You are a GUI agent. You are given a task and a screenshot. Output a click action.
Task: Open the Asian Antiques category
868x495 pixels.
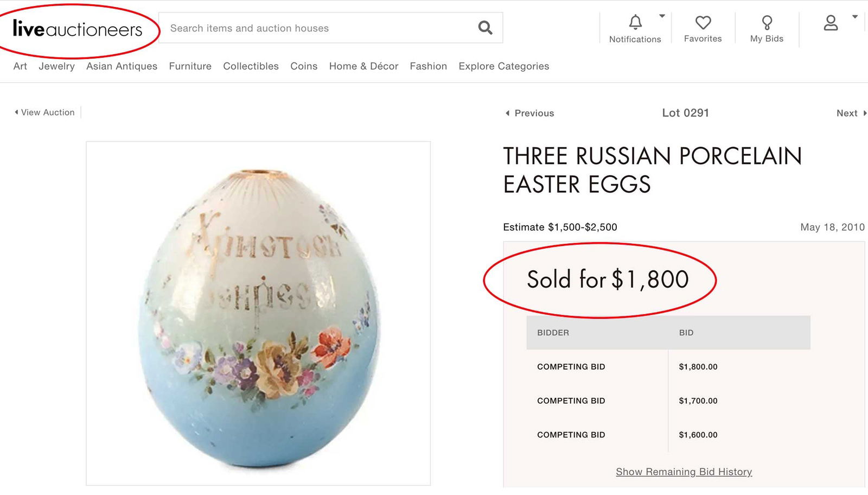tap(122, 66)
